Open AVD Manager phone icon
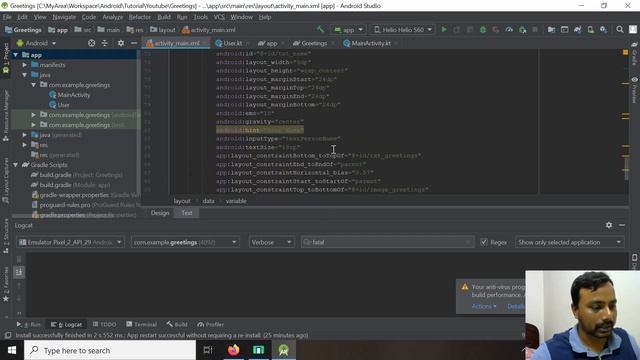This screenshot has width=640, height=360. pos(591,29)
